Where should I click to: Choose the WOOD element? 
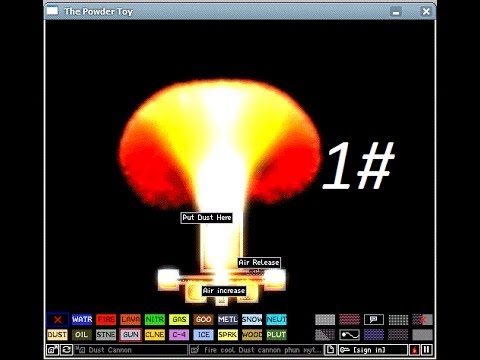pyautogui.click(x=252, y=335)
